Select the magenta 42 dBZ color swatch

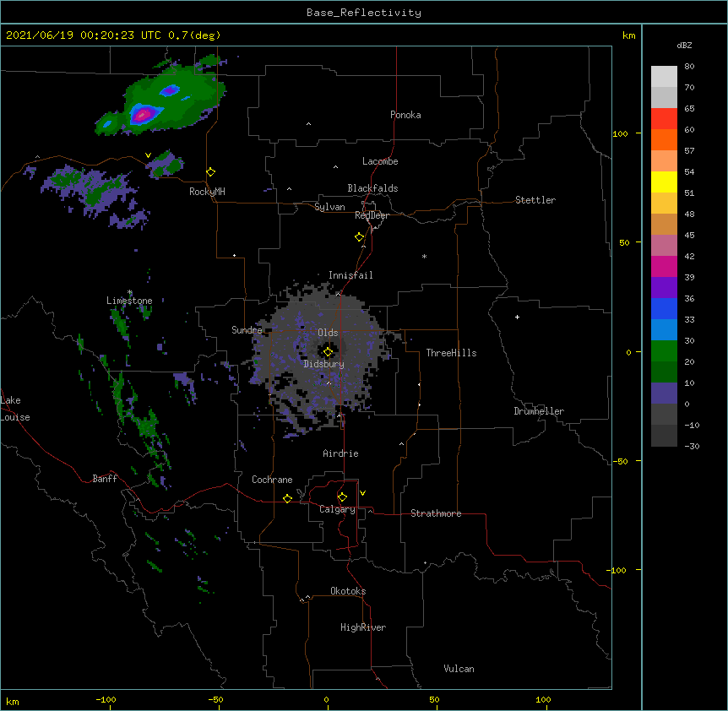click(x=664, y=266)
